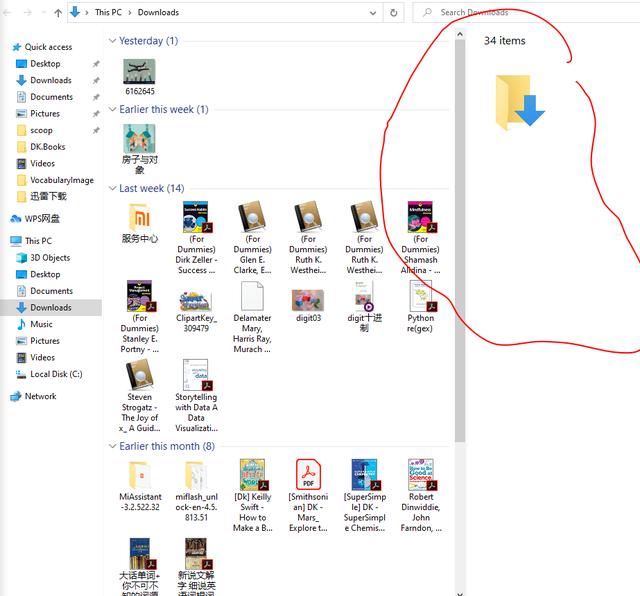Select Downloads in the address breadcrumb
This screenshot has width=640, height=596.
pos(158,13)
